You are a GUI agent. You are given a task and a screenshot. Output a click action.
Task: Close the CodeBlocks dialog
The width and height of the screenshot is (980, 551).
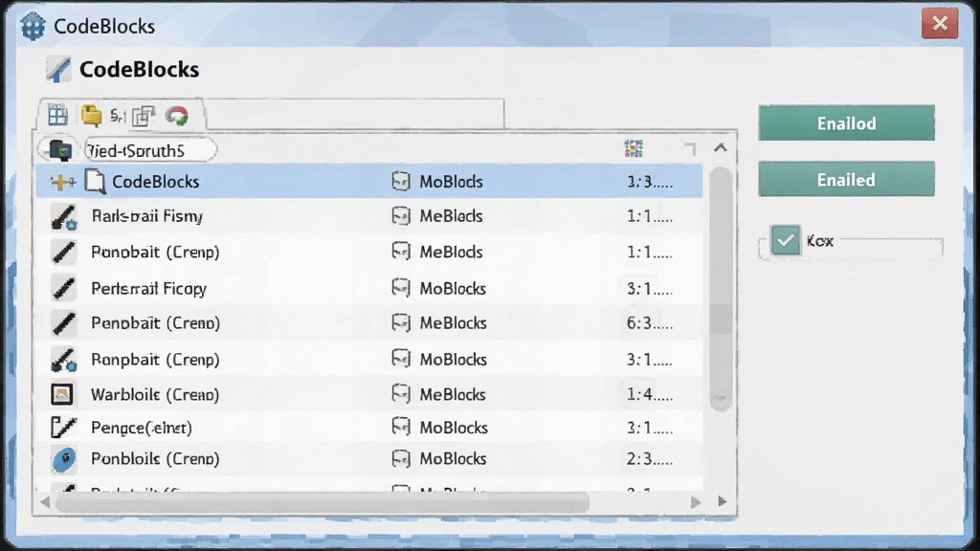click(x=940, y=24)
